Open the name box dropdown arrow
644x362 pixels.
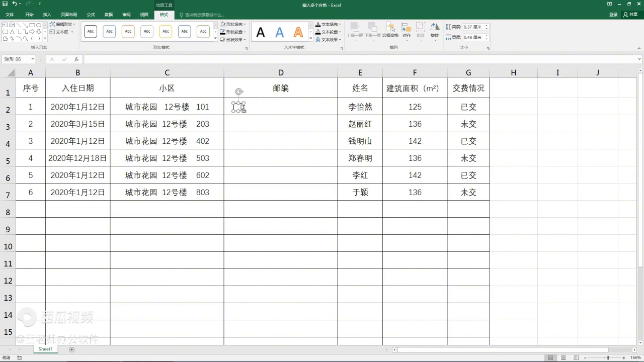point(33,59)
